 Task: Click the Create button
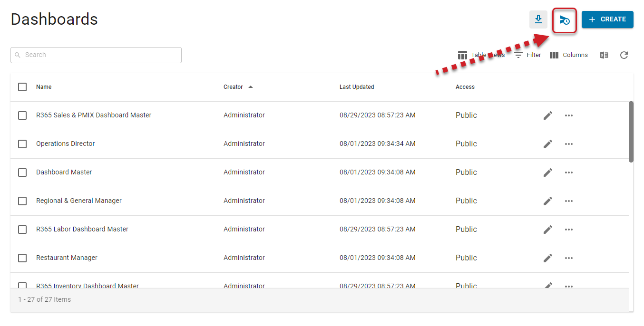607,19
